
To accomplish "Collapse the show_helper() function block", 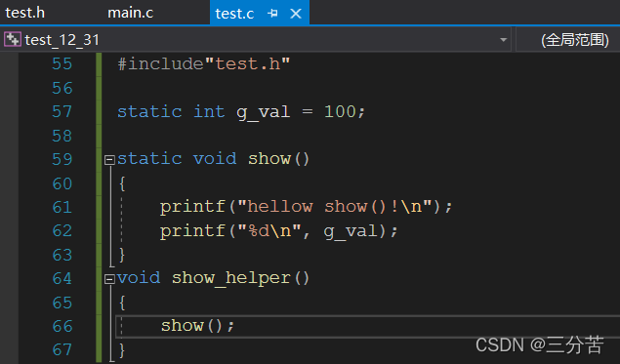I will 109,279.
